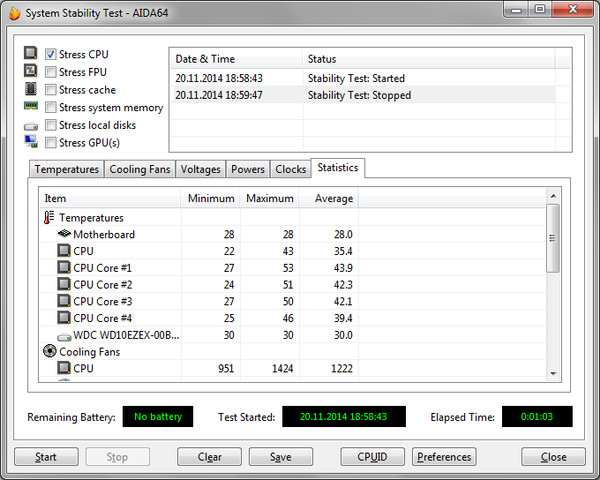The height and width of the screenshot is (480, 600).
Task: Click the WDC hard drive icon
Action: point(64,336)
